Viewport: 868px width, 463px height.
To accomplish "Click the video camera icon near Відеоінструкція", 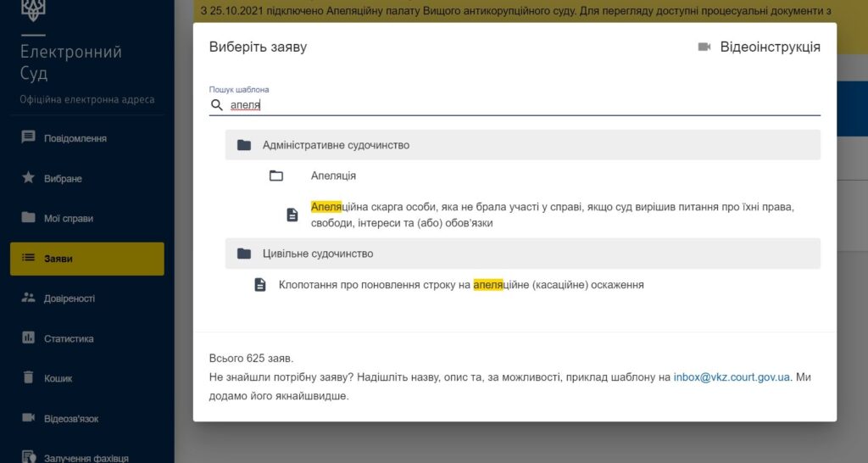I will (x=704, y=47).
